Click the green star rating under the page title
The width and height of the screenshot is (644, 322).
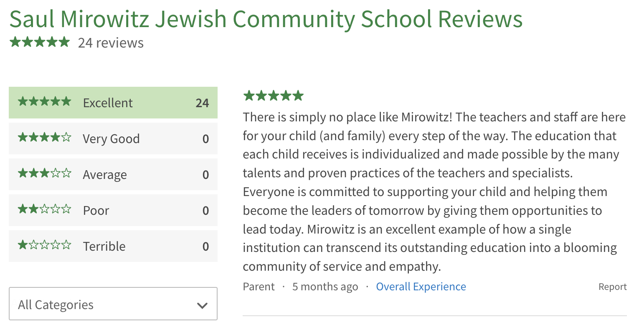[39, 42]
